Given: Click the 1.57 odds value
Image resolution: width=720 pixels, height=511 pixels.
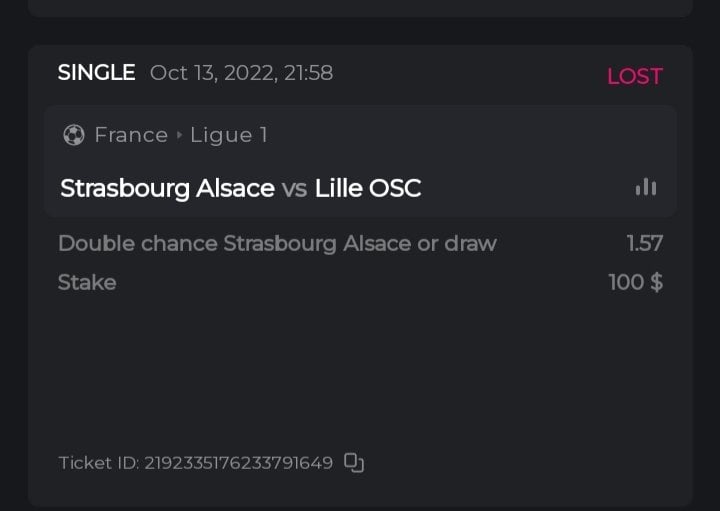Looking at the screenshot, I should coord(644,243).
